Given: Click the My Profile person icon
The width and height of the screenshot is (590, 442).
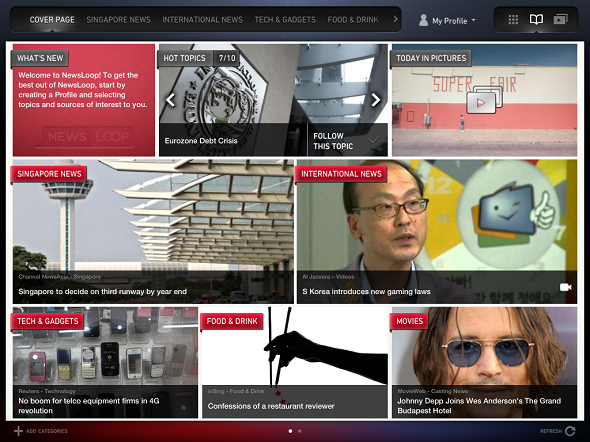Looking at the screenshot, I should (423, 20).
